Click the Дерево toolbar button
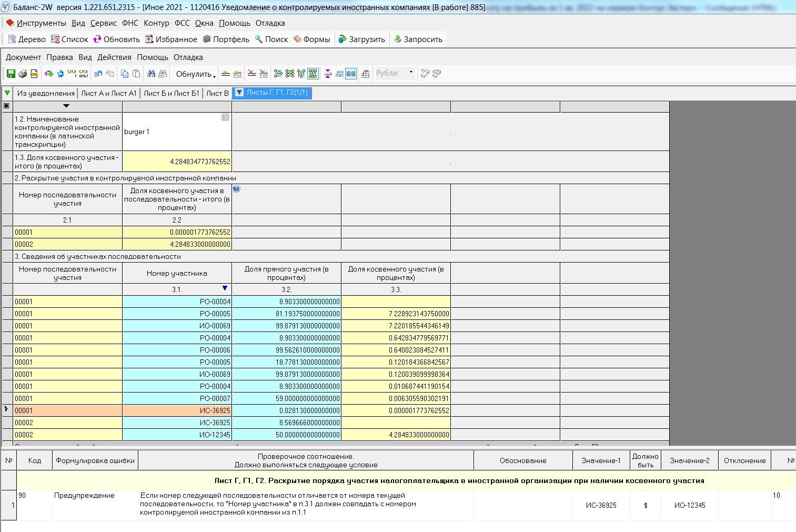The image size is (796, 532). (x=27, y=39)
